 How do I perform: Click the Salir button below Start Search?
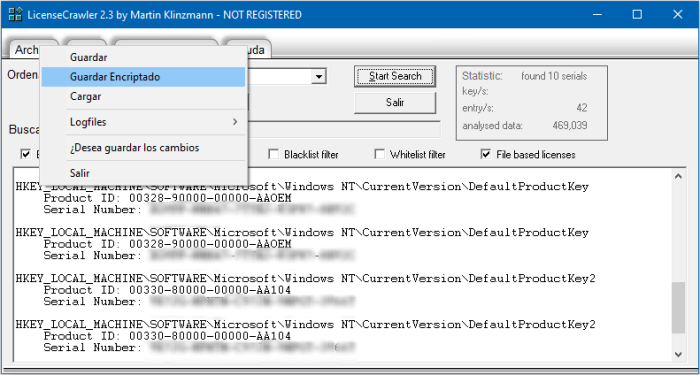pyautogui.click(x=395, y=103)
